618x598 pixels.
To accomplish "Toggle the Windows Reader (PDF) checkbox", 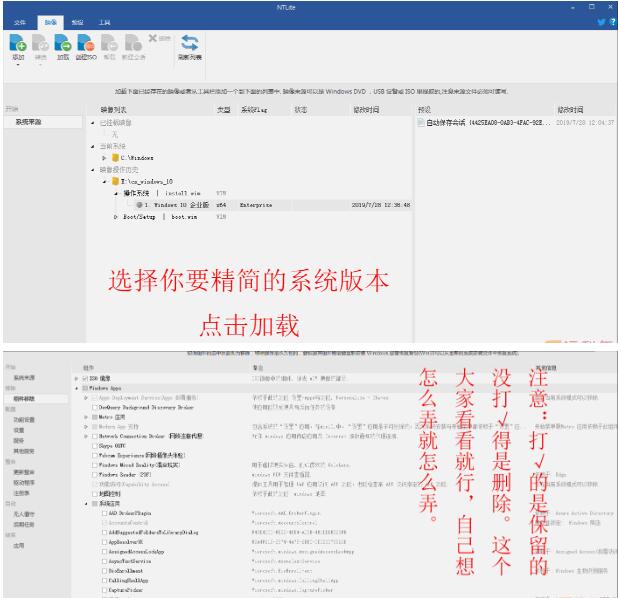I will pos(95,475).
